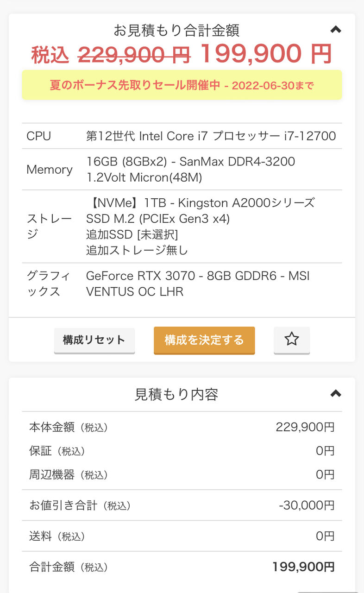
Task: Collapse the お見積もり合計金額 panel chevron
Action: [336, 30]
